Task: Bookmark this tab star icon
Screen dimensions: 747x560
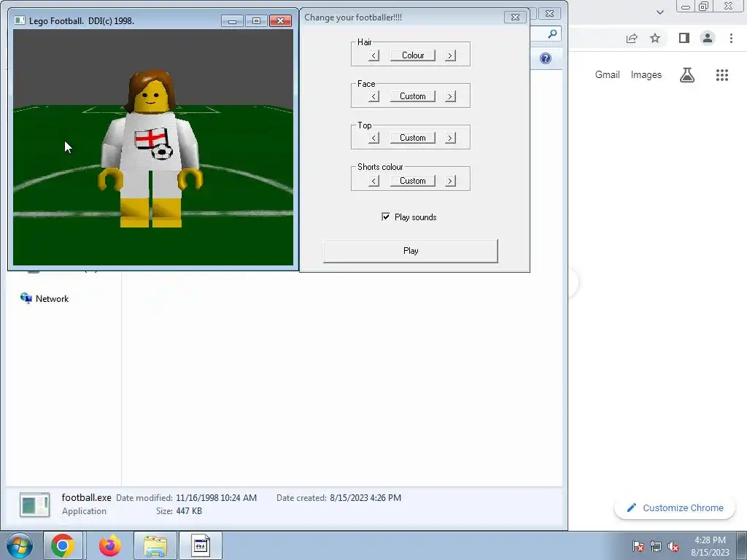Action: 656,38
